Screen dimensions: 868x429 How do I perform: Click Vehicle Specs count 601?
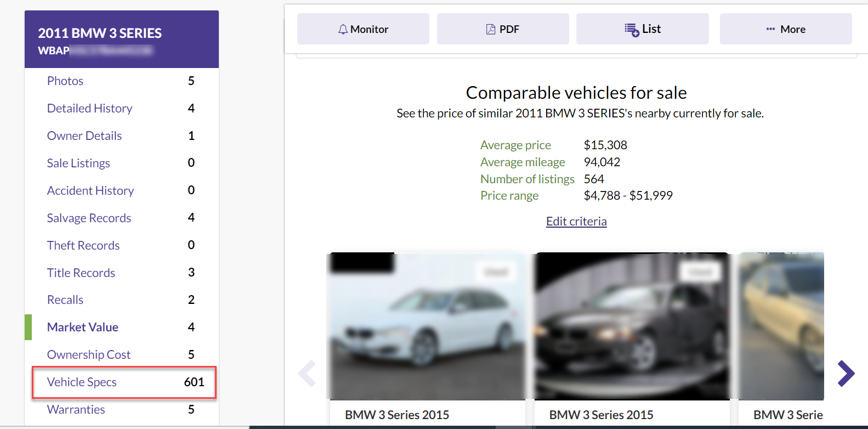click(194, 382)
